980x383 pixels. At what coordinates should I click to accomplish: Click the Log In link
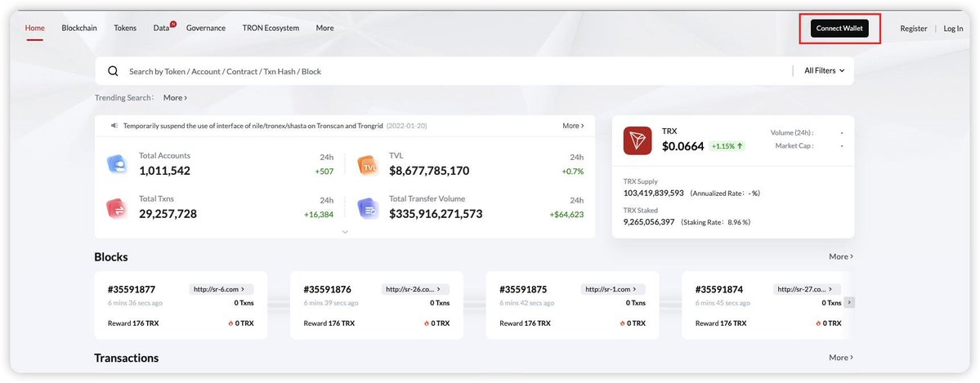click(953, 29)
